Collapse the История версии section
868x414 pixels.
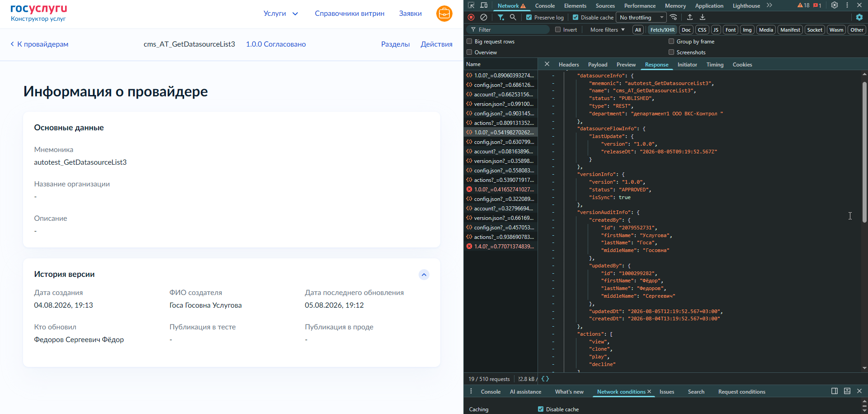(x=424, y=275)
